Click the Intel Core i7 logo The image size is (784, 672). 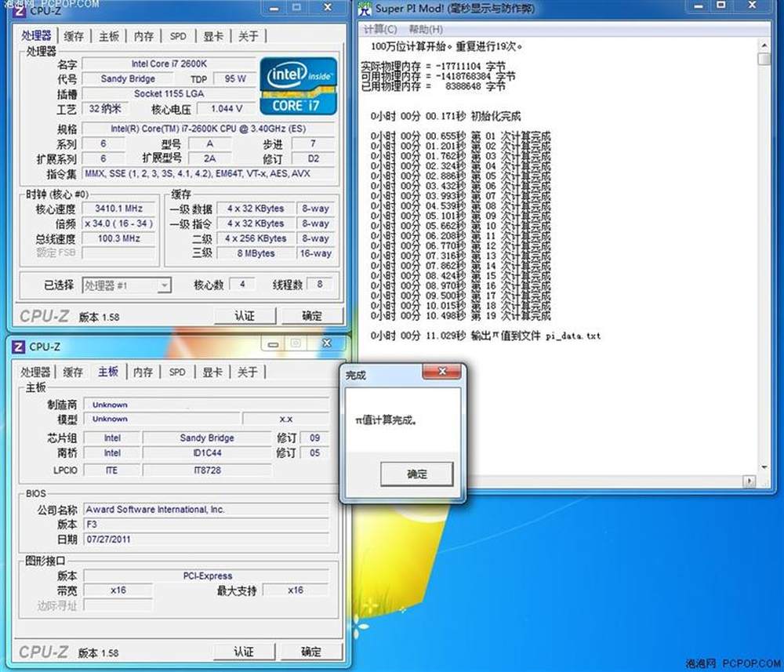pos(299,86)
